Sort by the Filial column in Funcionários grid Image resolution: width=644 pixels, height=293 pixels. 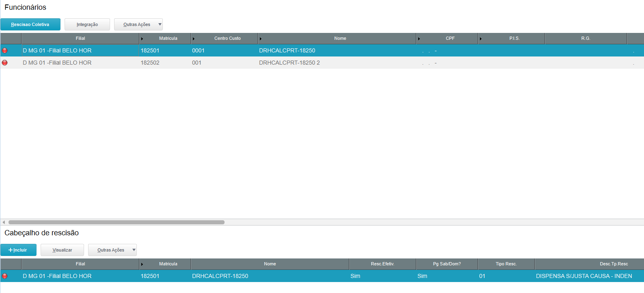point(80,38)
